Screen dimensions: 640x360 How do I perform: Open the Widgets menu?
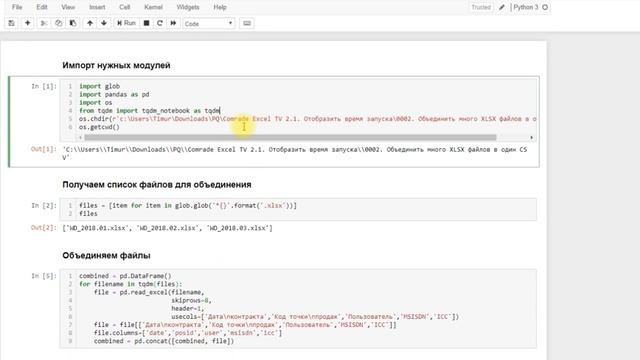[x=188, y=7]
